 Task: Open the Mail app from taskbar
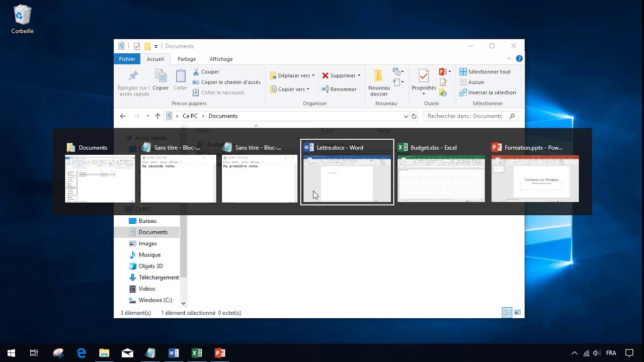pos(127,353)
